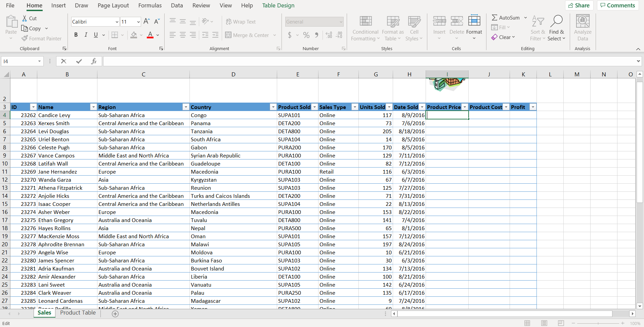Click the Share button
The image size is (644, 327).
[579, 5]
